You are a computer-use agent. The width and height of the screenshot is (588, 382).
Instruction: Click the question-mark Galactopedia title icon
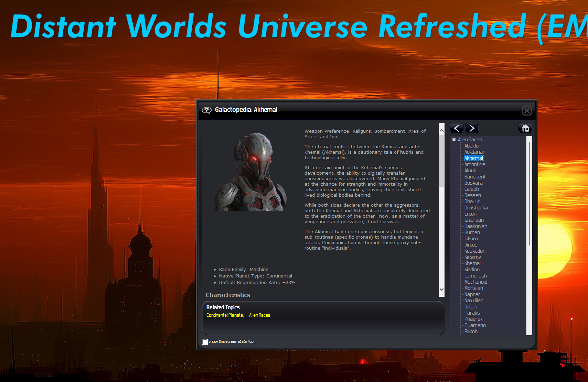tap(207, 110)
